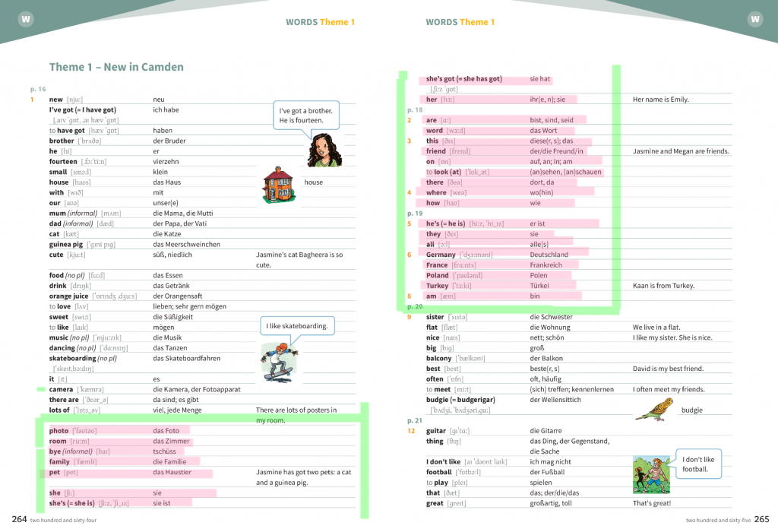Click the red house illustration
Viewport: 778px width, 532px height.
[278, 185]
